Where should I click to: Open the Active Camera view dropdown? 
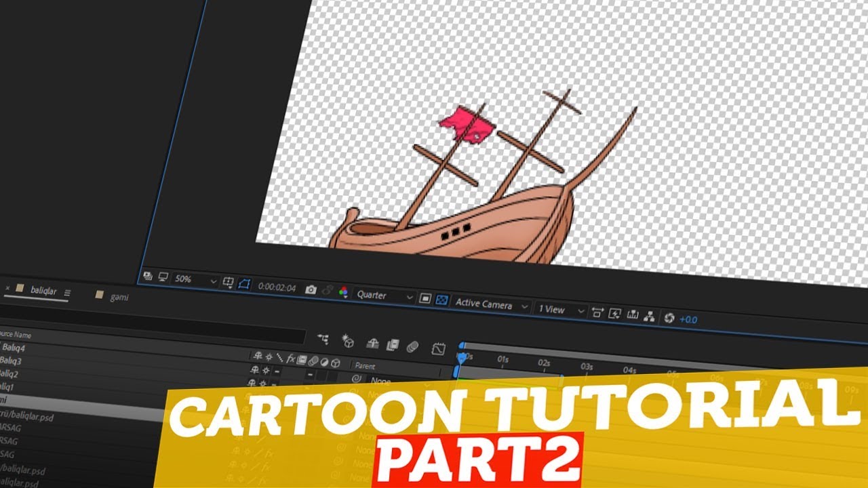[x=488, y=303]
